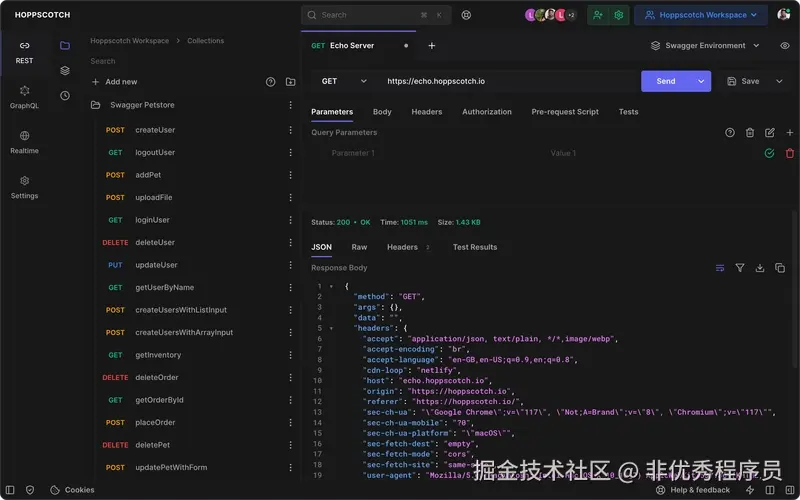This screenshot has width=800, height=500.
Task: Toggle line wrap in Response Body
Action: click(x=720, y=268)
